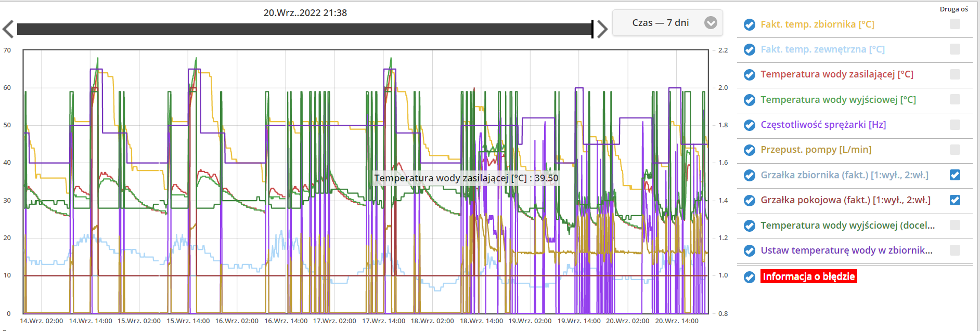This screenshot has width=980, height=331.
Task: Click the 17.Wrz. 14:00 x-axis label
Action: pos(384,321)
